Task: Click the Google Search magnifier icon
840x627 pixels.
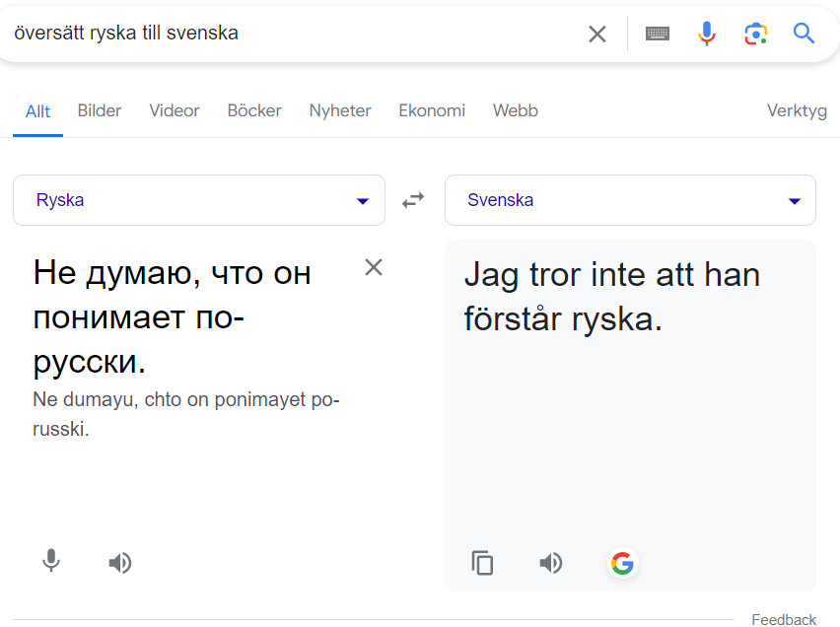Action: tap(804, 34)
